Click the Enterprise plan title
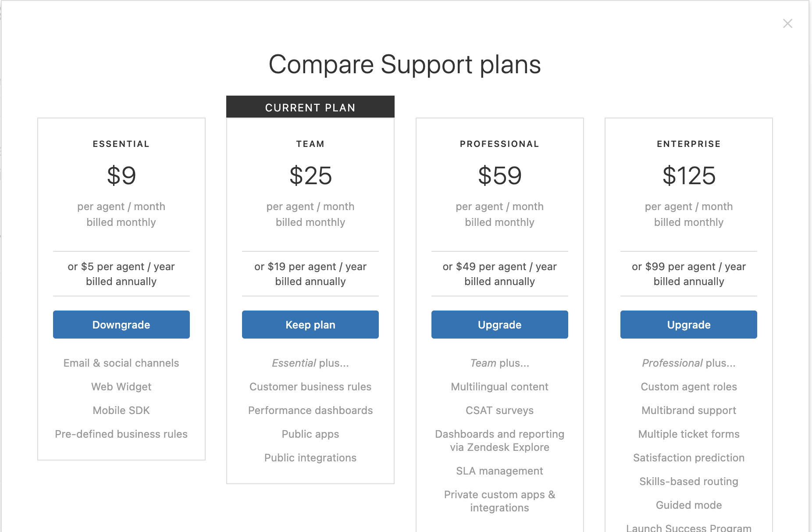Image resolution: width=812 pixels, height=532 pixels. pyautogui.click(x=688, y=144)
